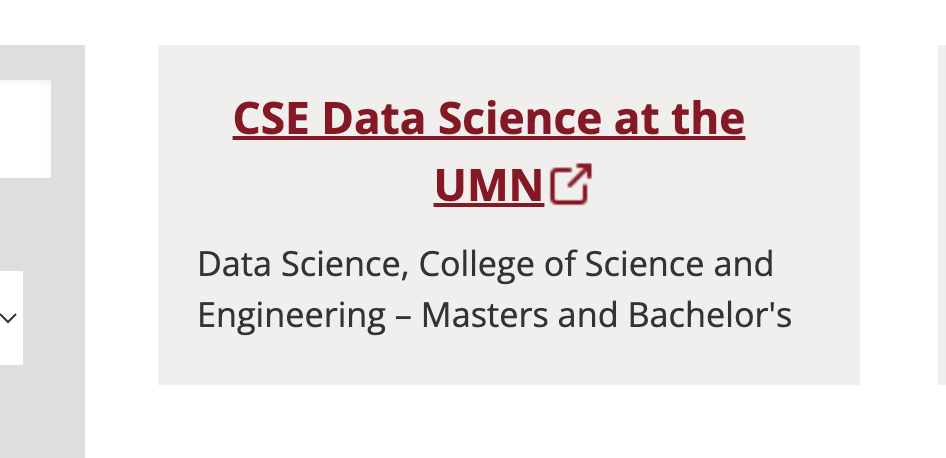Click the dropdown chevron arrow in left panel
The width and height of the screenshot is (946, 458).
[10, 318]
